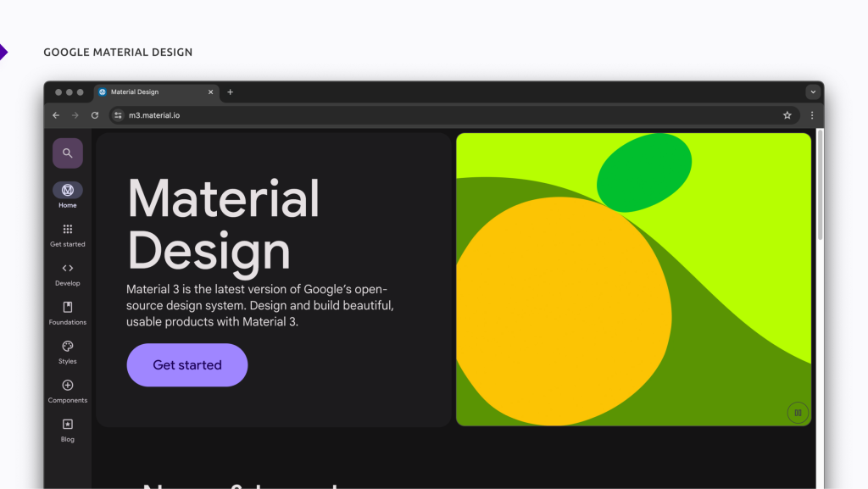
Task: Click the 'Material 3 is the latest version' paragraph
Action: point(259,305)
